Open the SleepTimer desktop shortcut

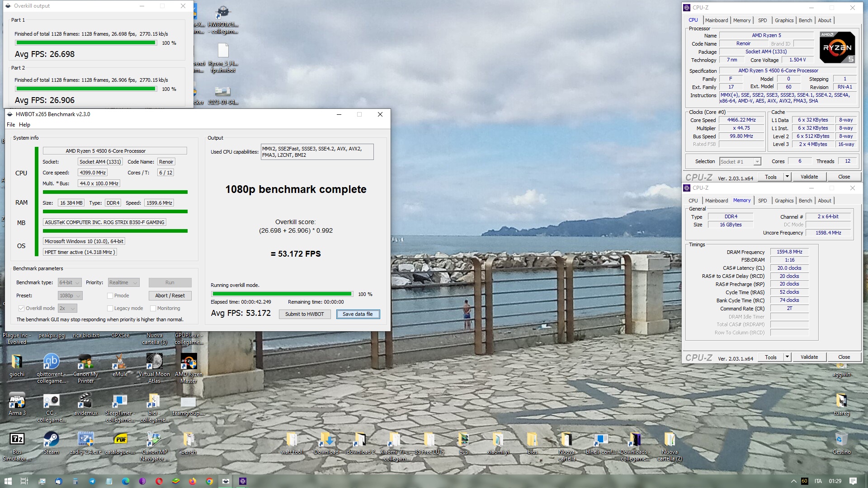120,407
